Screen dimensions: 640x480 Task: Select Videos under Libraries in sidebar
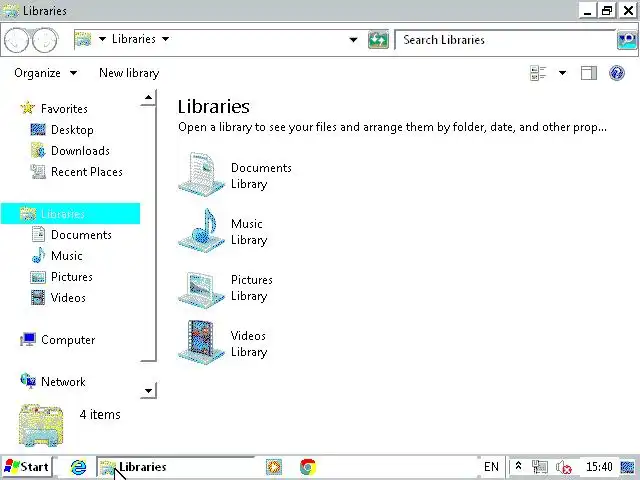[58, 298]
